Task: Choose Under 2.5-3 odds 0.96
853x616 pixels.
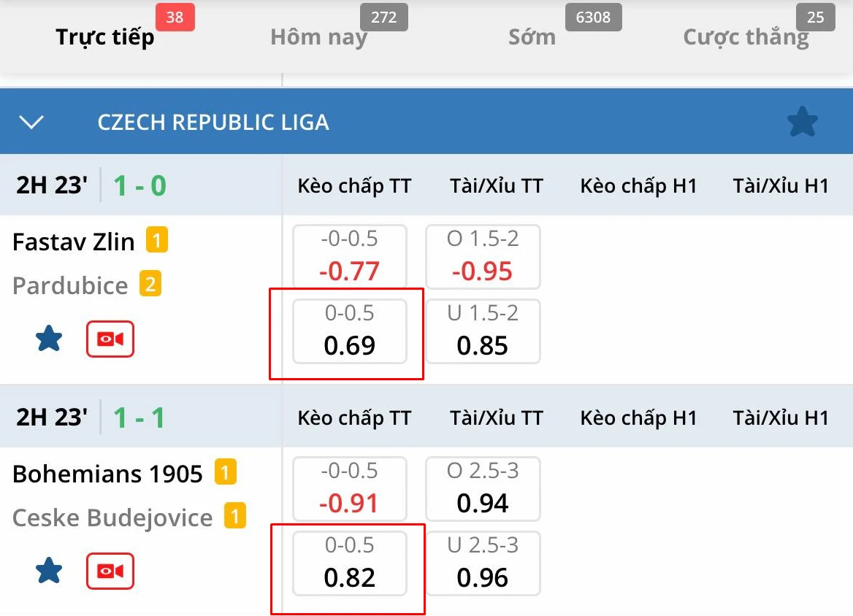Action: pyautogui.click(x=483, y=563)
